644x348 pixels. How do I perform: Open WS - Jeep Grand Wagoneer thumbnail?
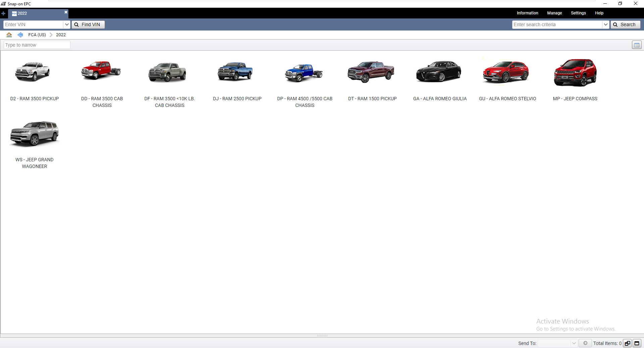pos(35,133)
